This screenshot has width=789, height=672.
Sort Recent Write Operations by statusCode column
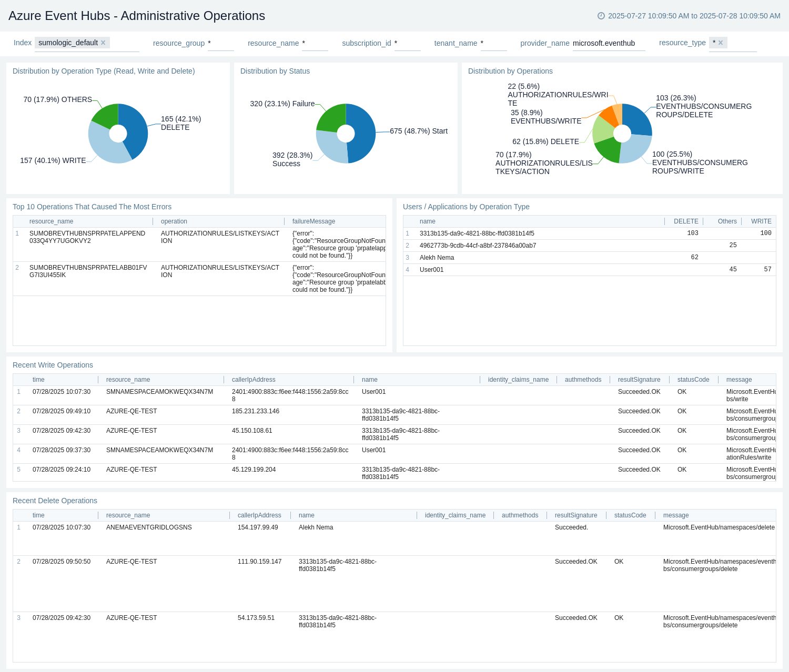click(x=693, y=380)
